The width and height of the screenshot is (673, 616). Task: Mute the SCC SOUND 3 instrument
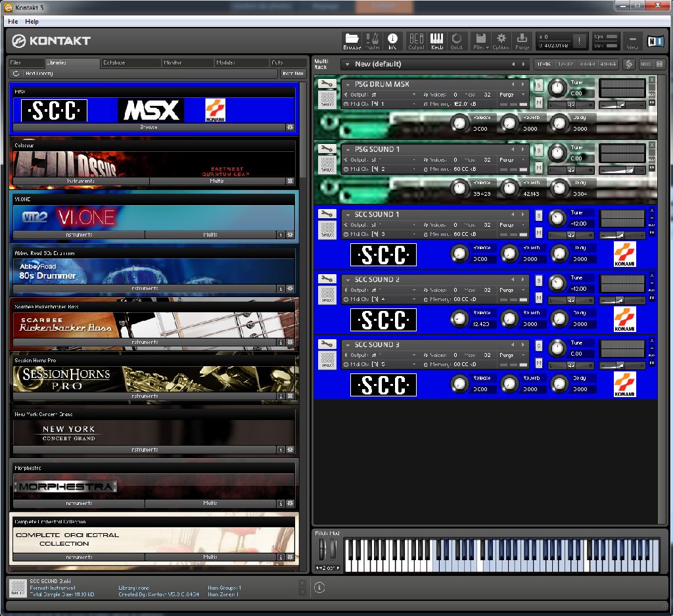pos(539,363)
